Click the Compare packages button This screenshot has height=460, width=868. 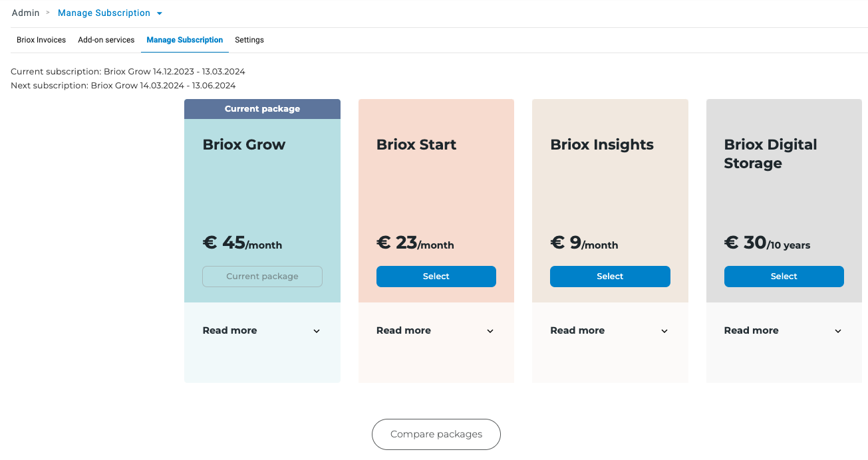click(436, 434)
